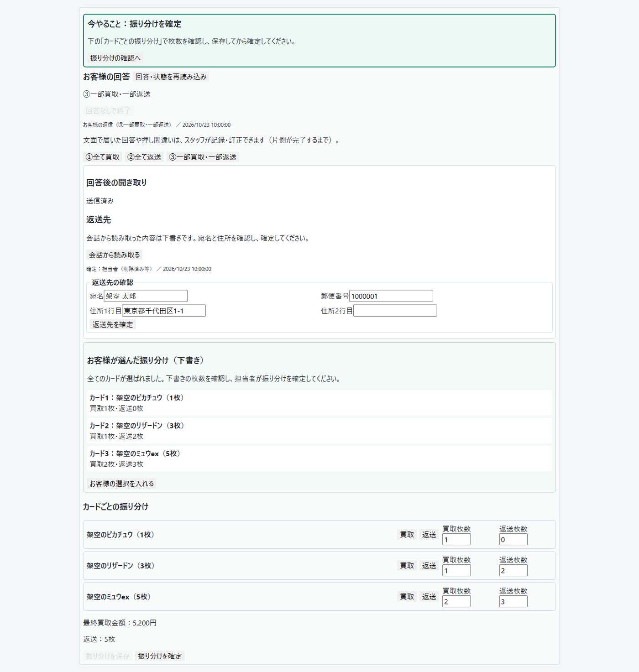Click 返送 button for 架空のミュウex
Screen dimensions: 639x672
tap(429, 597)
